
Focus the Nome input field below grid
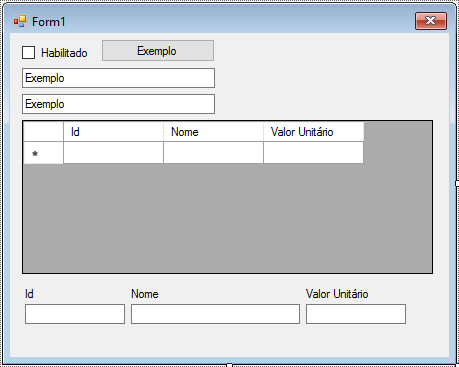coord(215,314)
